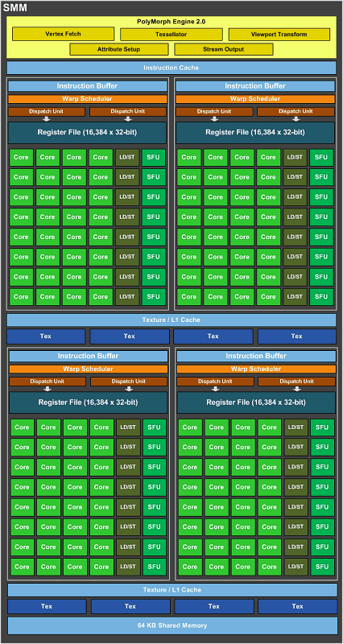
Task: Select the first-row SFU in top-right quadrant
Action: (x=321, y=157)
